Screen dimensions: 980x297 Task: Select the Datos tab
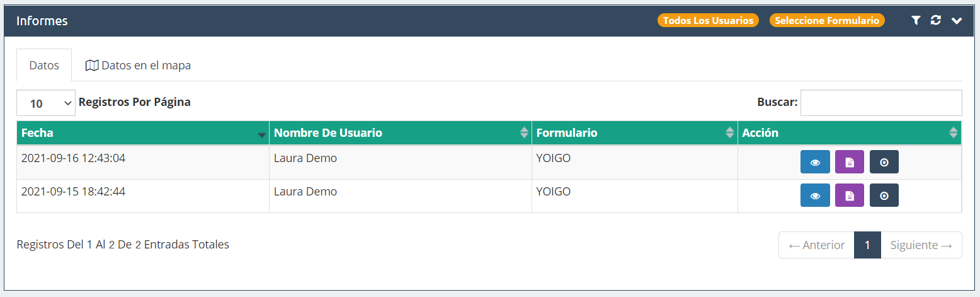point(44,65)
